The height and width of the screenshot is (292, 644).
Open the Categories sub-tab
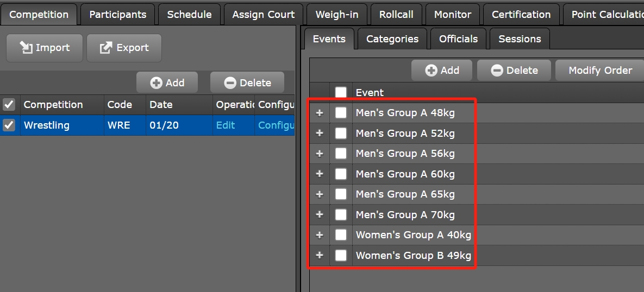(x=392, y=39)
